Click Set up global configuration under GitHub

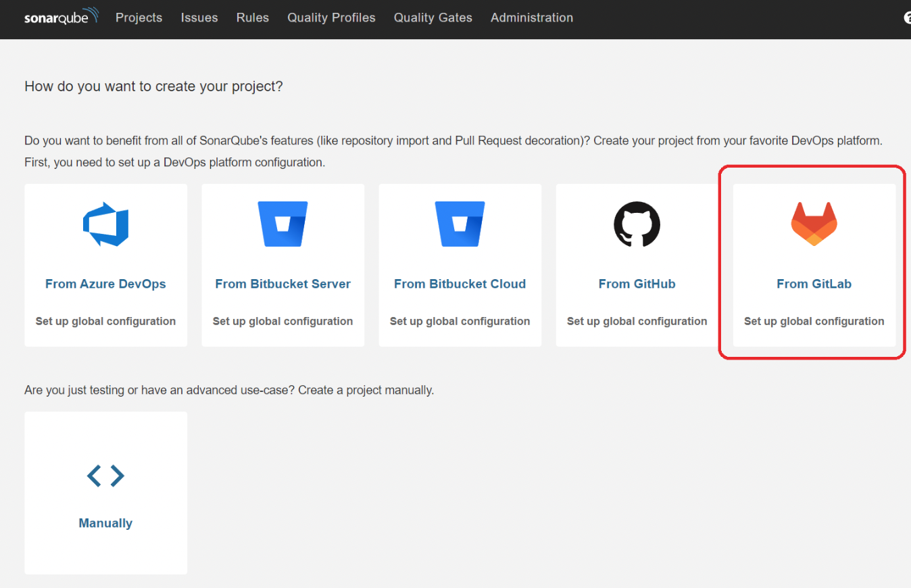(x=637, y=321)
